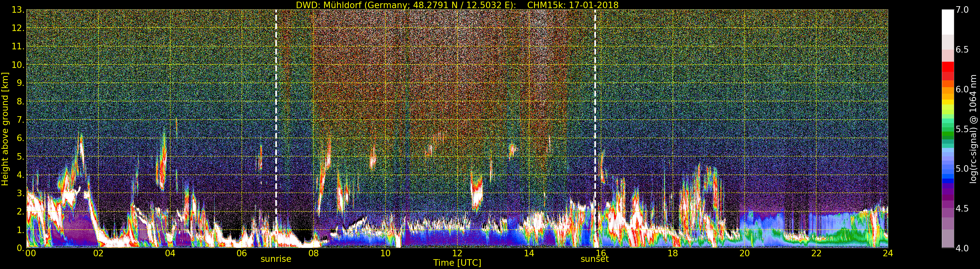
Task: Click the height tick label '9.'
Action: (21, 83)
